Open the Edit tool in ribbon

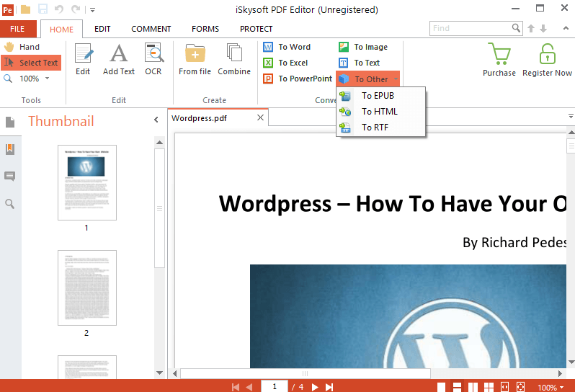(83, 59)
